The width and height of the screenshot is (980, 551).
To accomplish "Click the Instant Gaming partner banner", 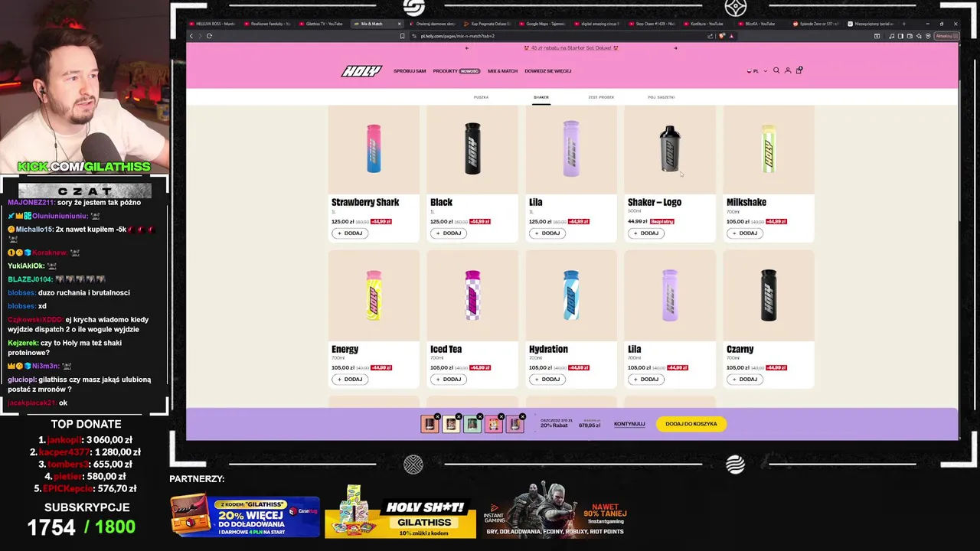I will click(557, 511).
